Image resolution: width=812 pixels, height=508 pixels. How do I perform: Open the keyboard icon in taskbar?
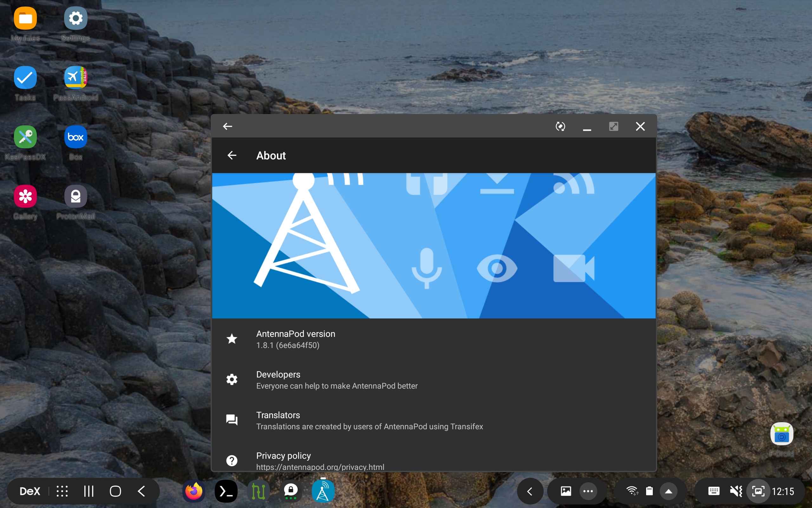click(x=714, y=491)
